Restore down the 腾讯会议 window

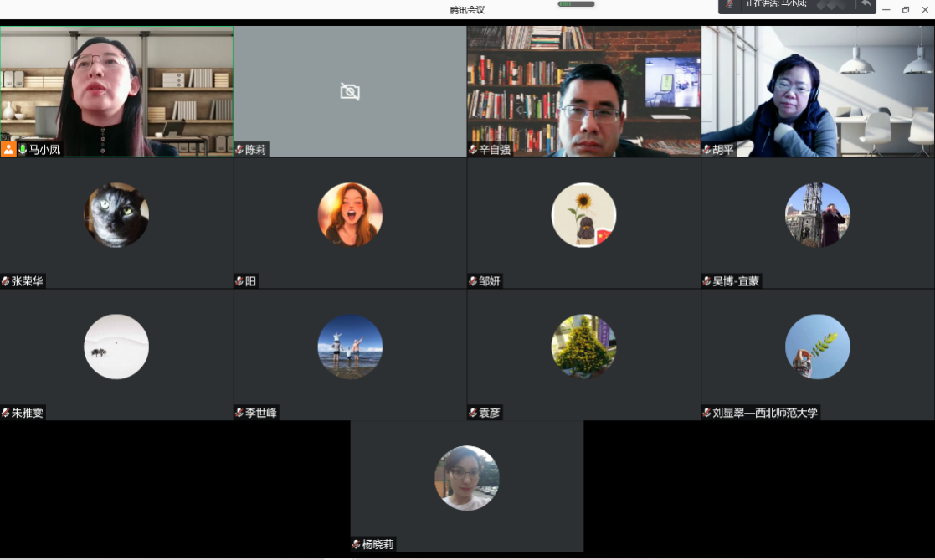click(x=905, y=9)
